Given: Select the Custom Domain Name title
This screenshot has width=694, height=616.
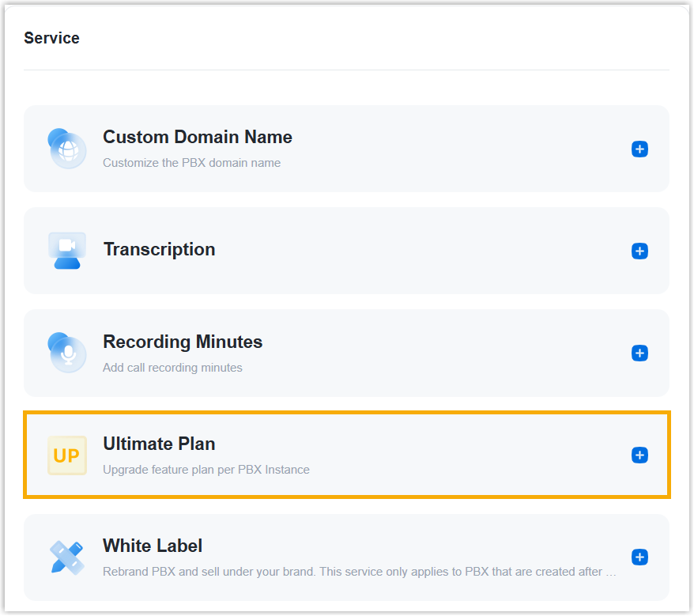Looking at the screenshot, I should pos(198,137).
